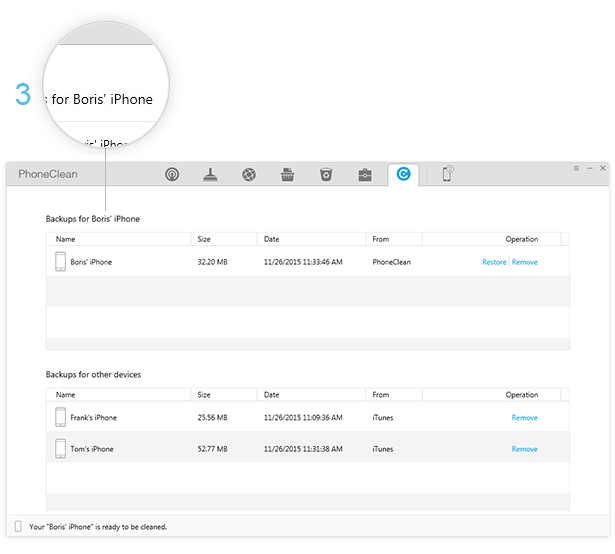This screenshot has height=554, width=615.
Task: Click the date 11/26/2015 11:31:38 AM
Action: pos(303,449)
